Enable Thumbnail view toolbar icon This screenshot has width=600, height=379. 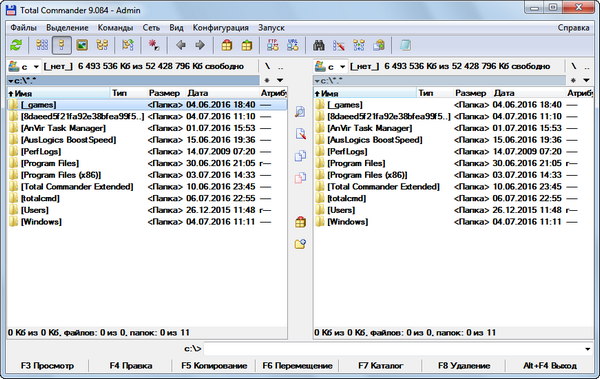coord(82,45)
